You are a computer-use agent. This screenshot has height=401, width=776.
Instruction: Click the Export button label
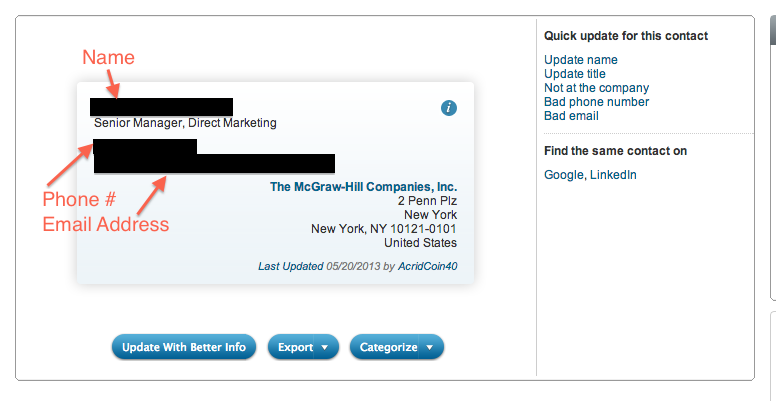295,348
